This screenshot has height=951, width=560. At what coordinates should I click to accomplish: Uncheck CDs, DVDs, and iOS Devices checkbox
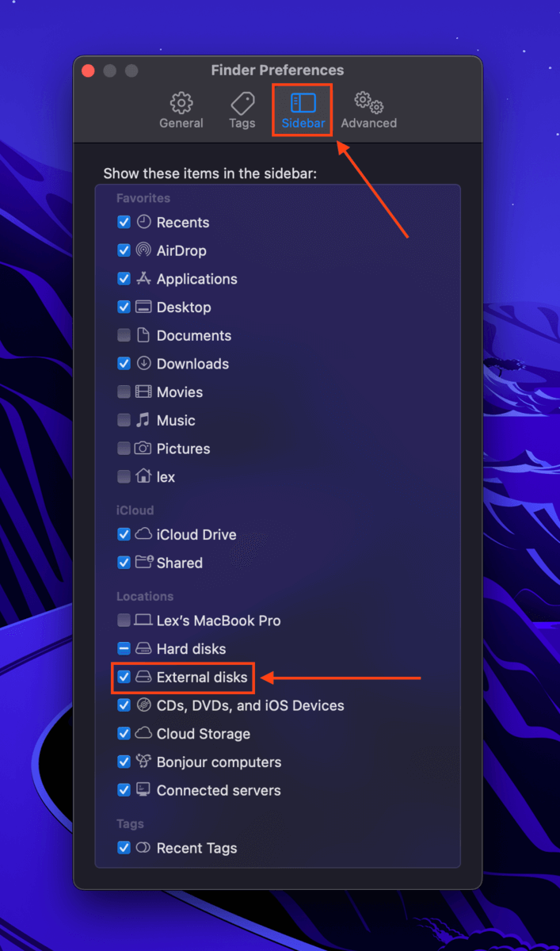click(x=124, y=705)
